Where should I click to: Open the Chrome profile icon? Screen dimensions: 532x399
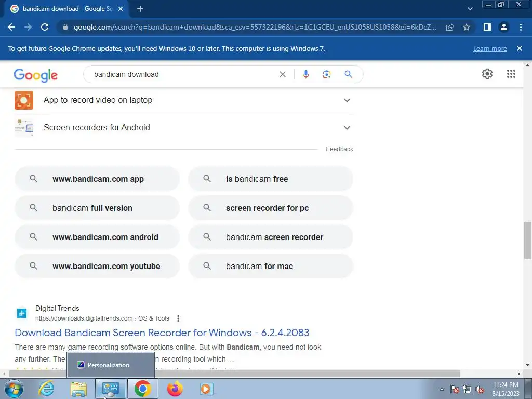[x=504, y=27]
